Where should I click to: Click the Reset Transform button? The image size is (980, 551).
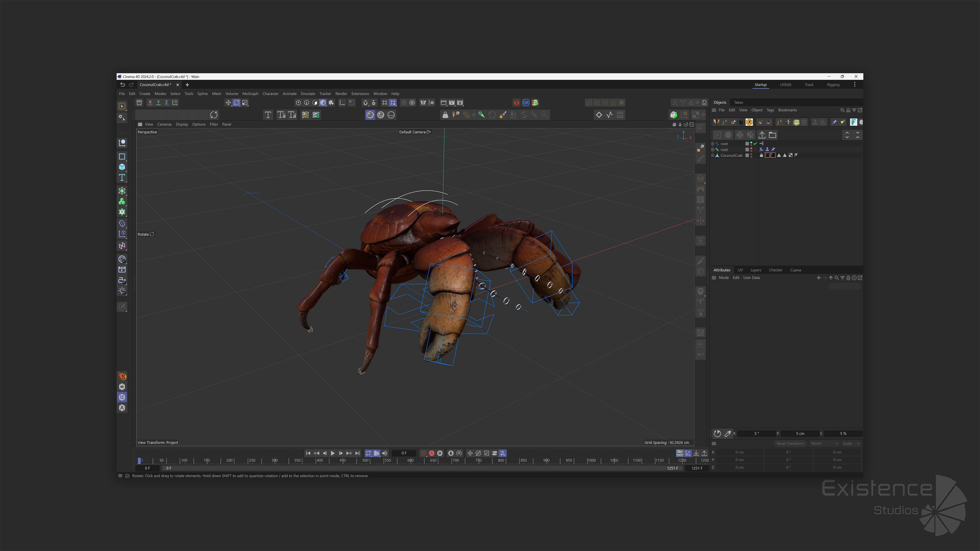coord(790,444)
